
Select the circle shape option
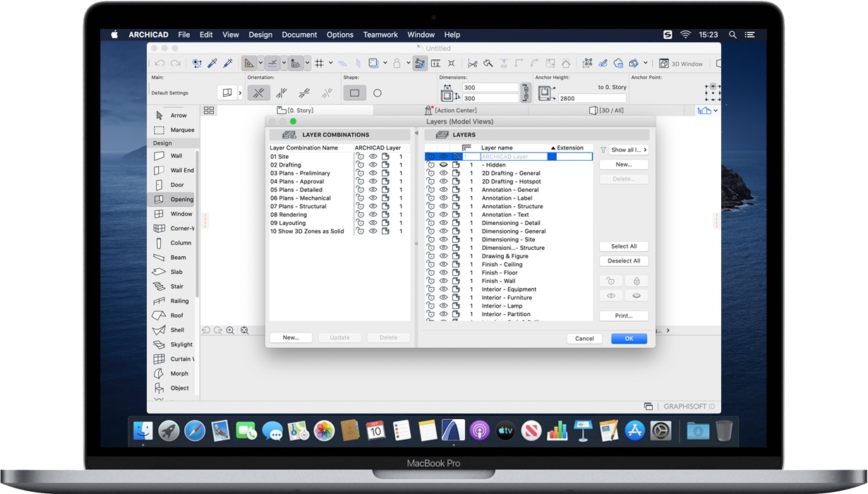point(378,92)
